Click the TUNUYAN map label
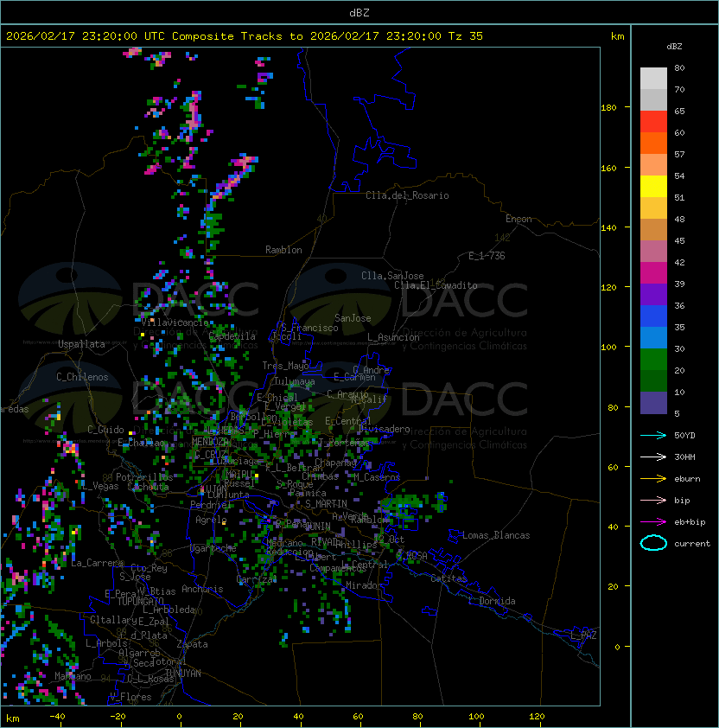This screenshot has height=728, width=719. tap(183, 674)
